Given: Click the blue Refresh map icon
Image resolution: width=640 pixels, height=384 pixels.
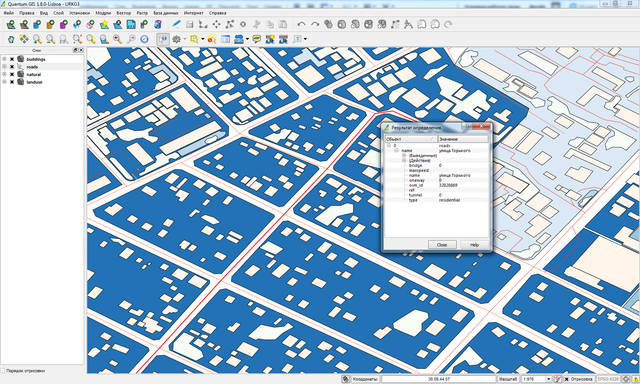Looking at the screenshot, I should 144,39.
